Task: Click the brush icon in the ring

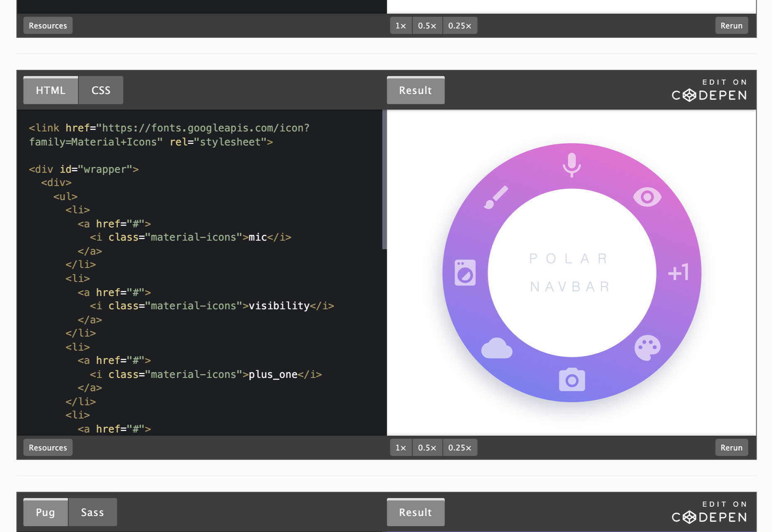Action: pyautogui.click(x=496, y=197)
